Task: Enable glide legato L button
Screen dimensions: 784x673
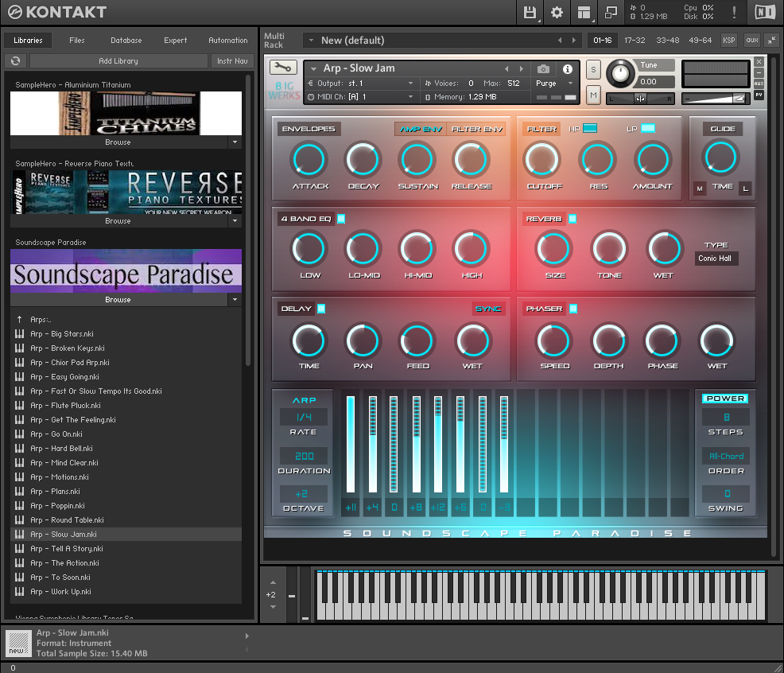Action: point(746,189)
